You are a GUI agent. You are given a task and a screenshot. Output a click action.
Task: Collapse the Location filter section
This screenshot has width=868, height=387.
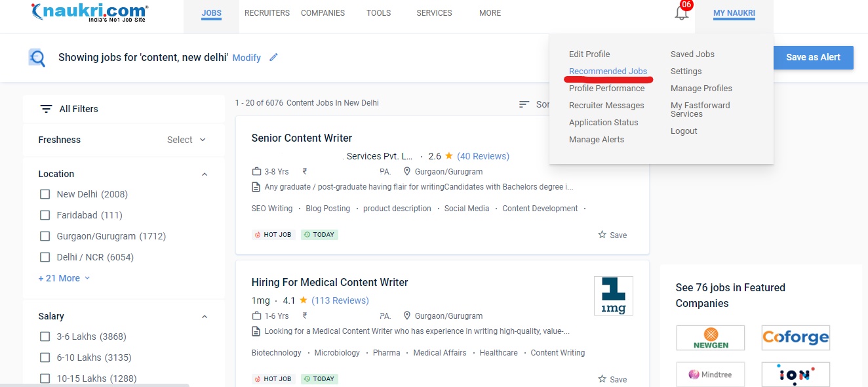click(204, 174)
